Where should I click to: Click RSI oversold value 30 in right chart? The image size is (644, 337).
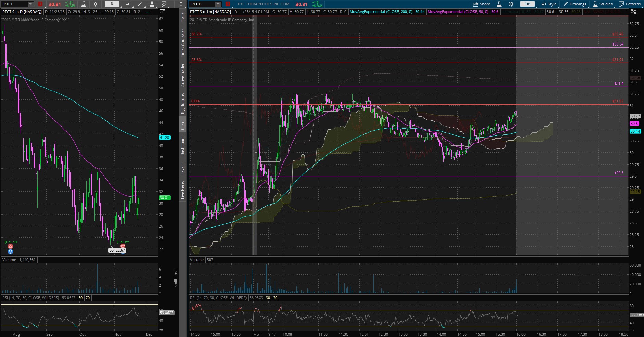[268, 298]
